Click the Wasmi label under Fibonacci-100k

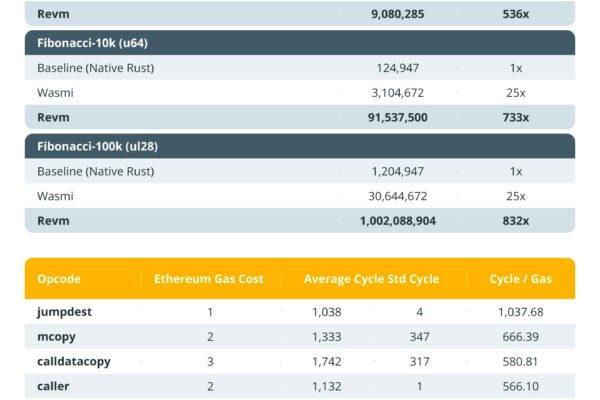click(x=55, y=196)
